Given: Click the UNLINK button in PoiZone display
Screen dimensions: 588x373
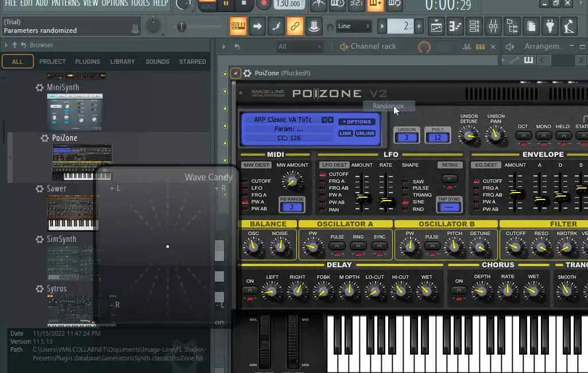Looking at the screenshot, I should pos(365,133).
